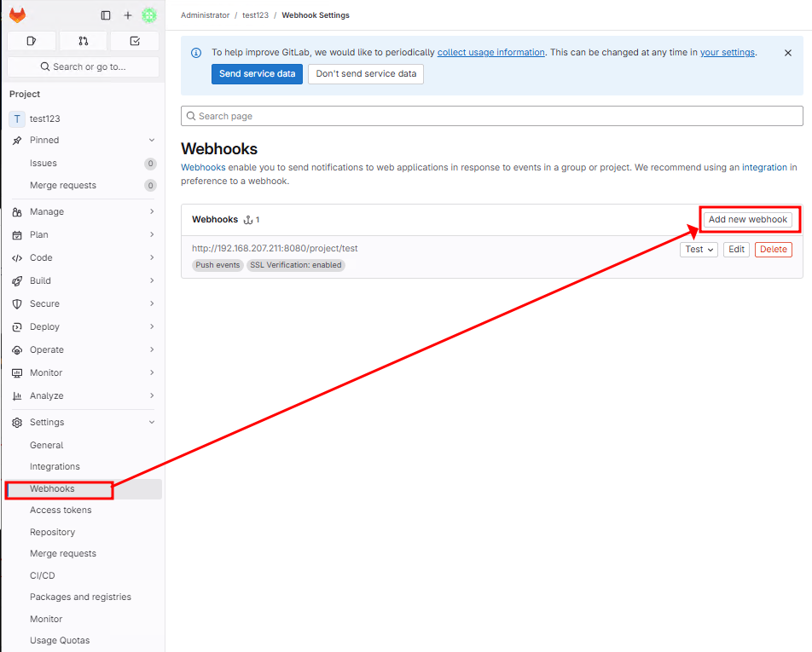Click Send service data button
812x652 pixels.
click(257, 74)
